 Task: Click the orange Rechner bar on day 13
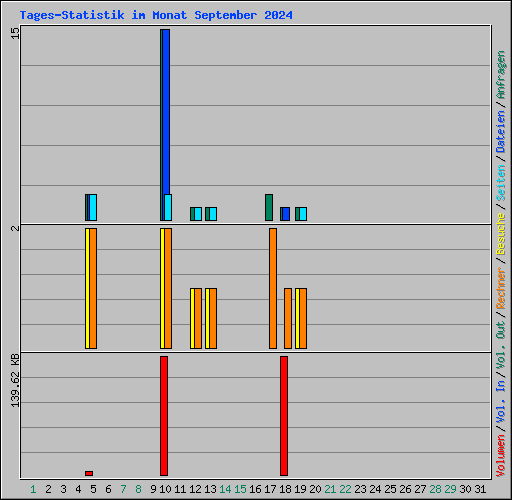point(213,318)
